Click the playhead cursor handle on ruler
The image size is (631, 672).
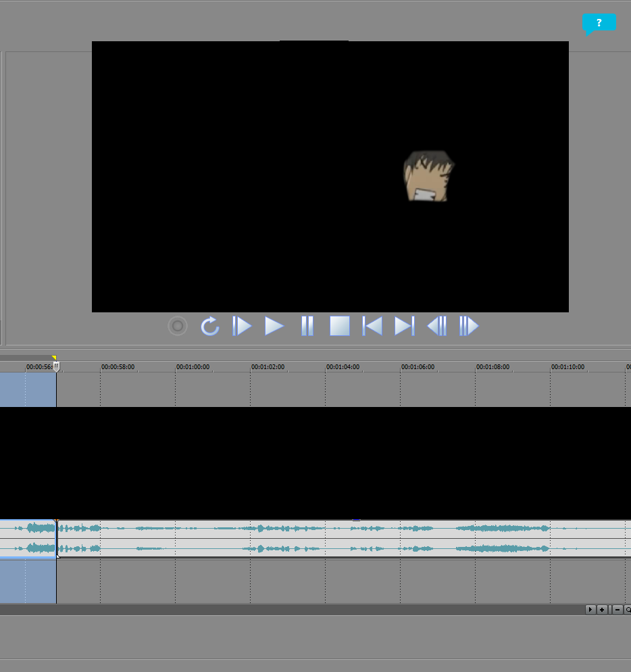(x=57, y=366)
